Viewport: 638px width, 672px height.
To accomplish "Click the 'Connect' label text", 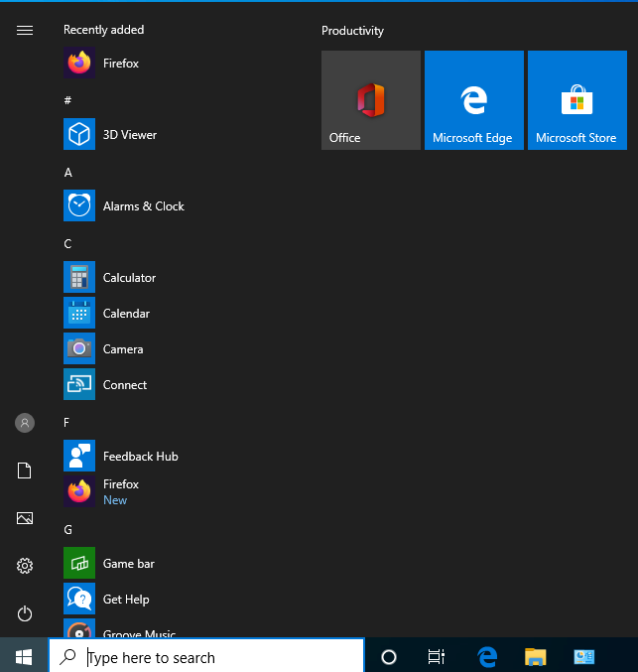I will (125, 385).
